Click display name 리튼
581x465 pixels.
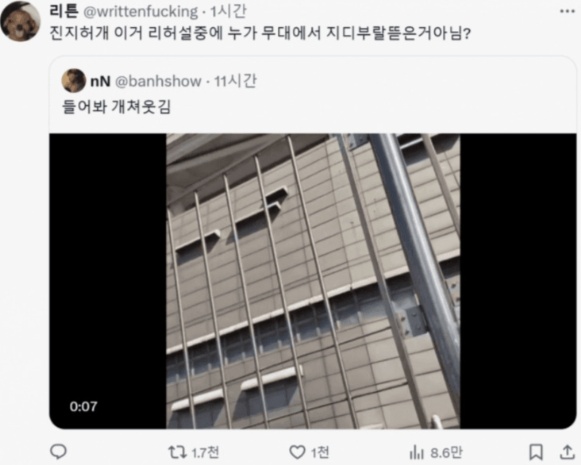tap(64, 11)
